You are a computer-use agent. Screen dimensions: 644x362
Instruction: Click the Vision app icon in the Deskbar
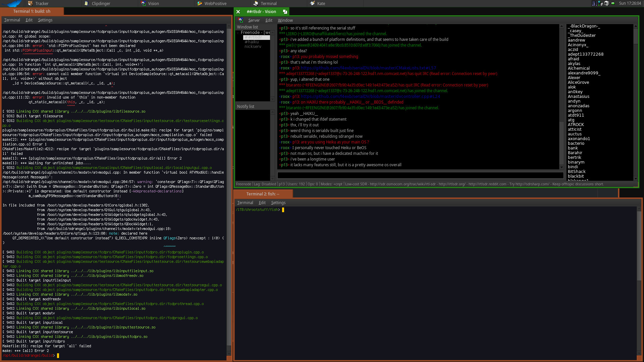point(143,3)
